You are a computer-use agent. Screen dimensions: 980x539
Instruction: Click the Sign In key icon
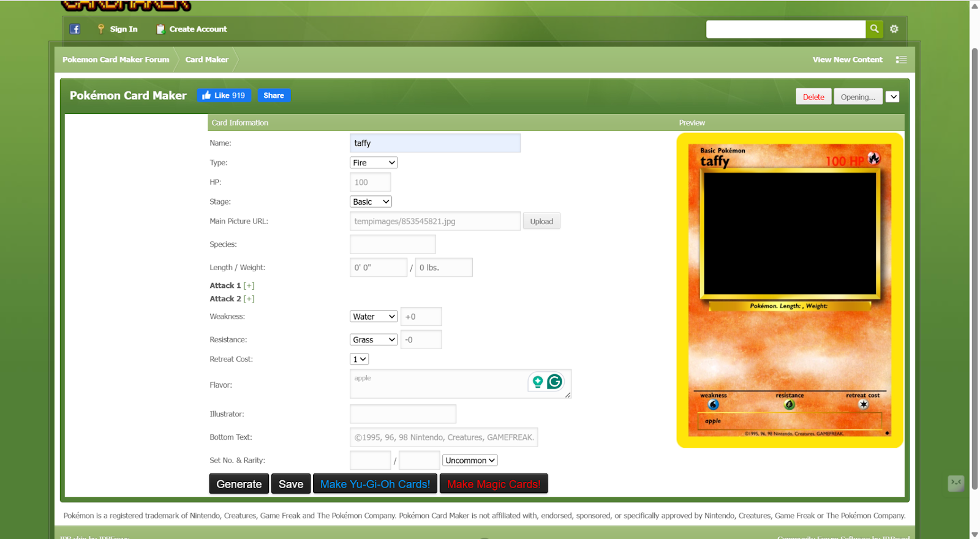[x=101, y=29]
